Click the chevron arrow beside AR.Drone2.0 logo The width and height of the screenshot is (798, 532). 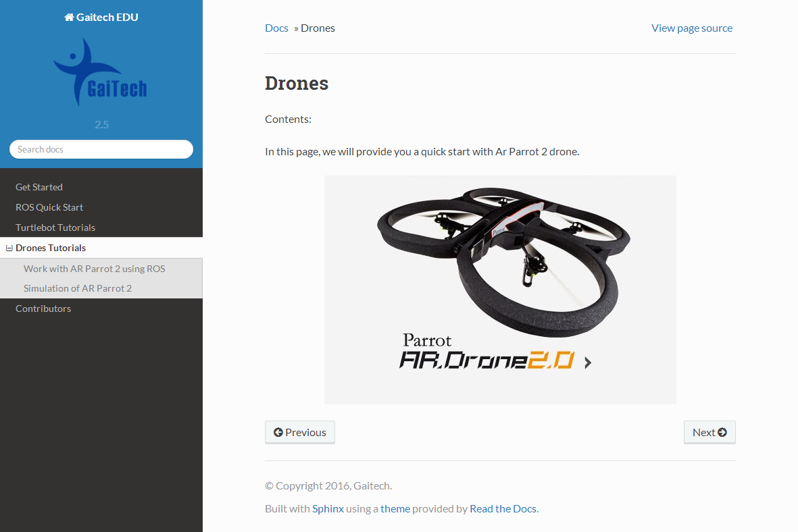[588, 363]
